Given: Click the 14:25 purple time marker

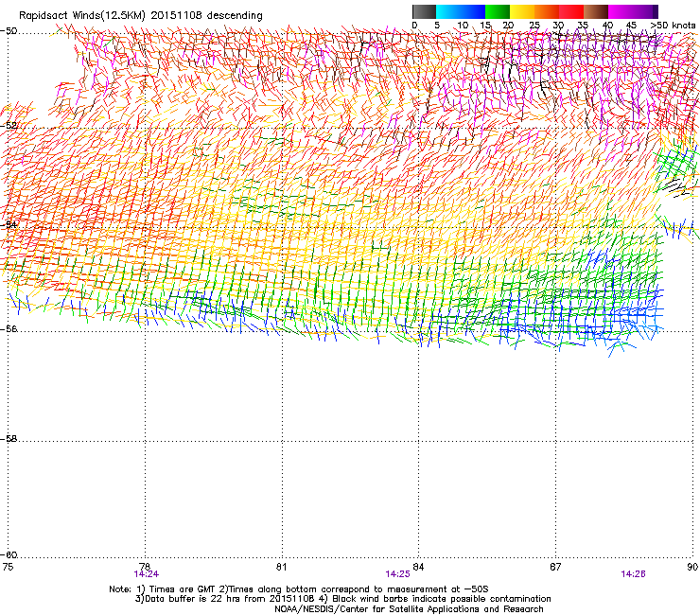Looking at the screenshot, I should click(x=397, y=574).
